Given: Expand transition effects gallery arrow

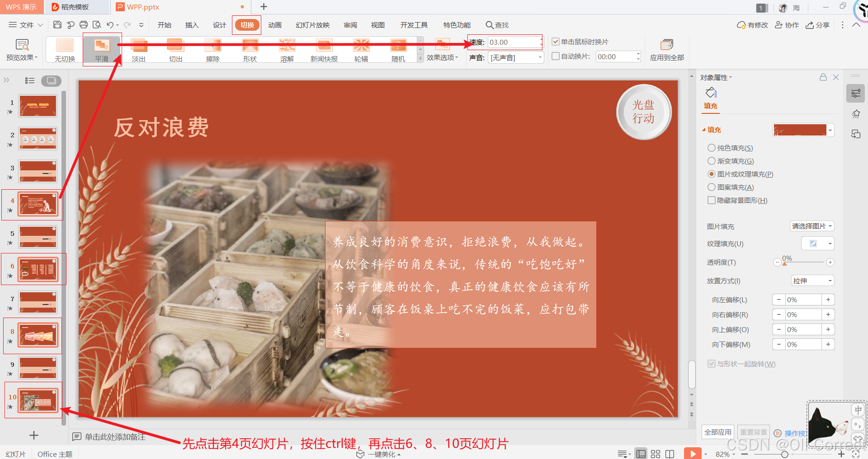Looking at the screenshot, I should click(420, 58).
